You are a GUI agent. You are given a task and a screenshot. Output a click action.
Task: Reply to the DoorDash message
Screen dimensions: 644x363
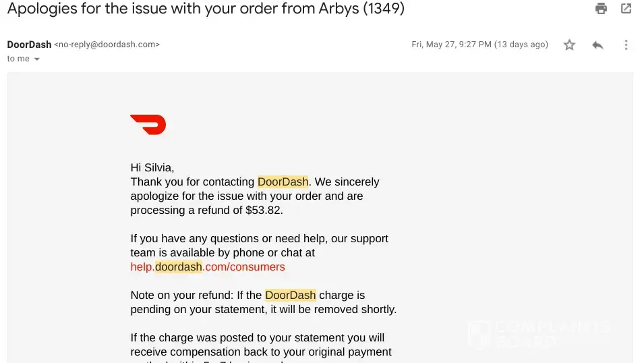597,45
